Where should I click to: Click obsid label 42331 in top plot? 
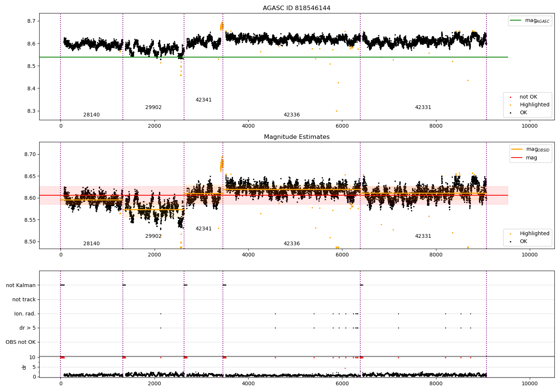pos(423,108)
